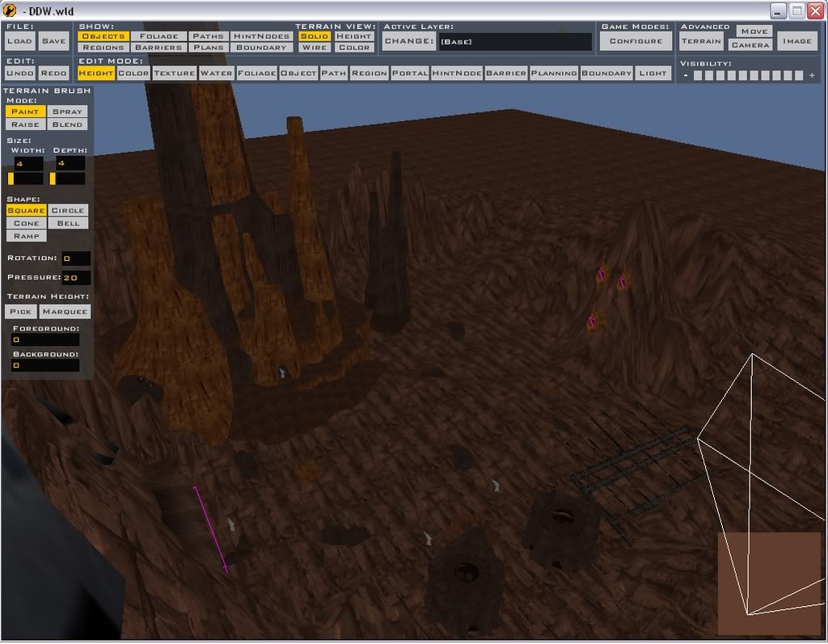Click the brown color preview swatch
Image resolution: width=828 pixels, height=644 pixels.
point(770,583)
